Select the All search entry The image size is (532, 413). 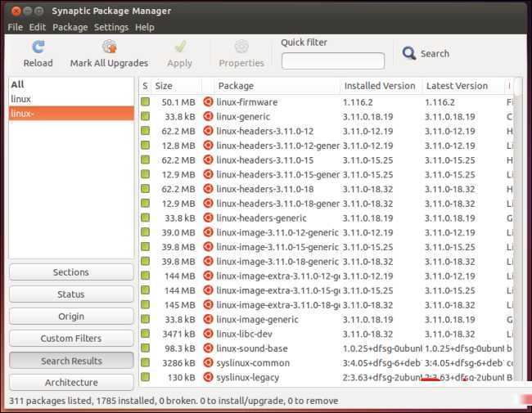click(x=71, y=84)
